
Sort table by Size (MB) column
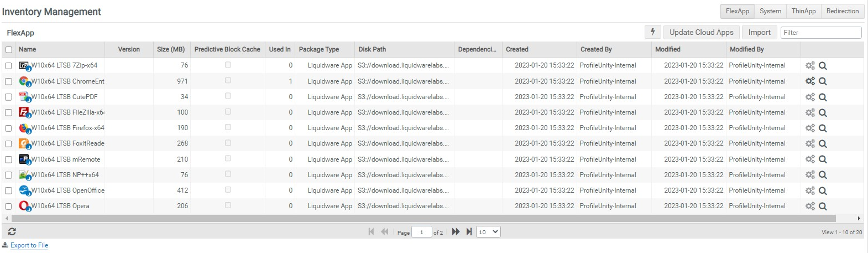click(170, 49)
